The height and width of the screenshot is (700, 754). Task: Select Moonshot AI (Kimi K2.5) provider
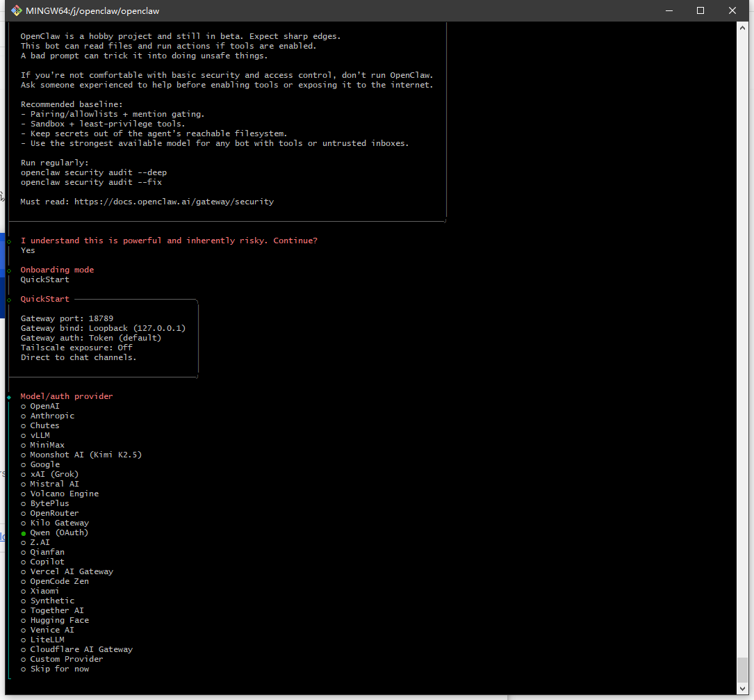tap(85, 455)
